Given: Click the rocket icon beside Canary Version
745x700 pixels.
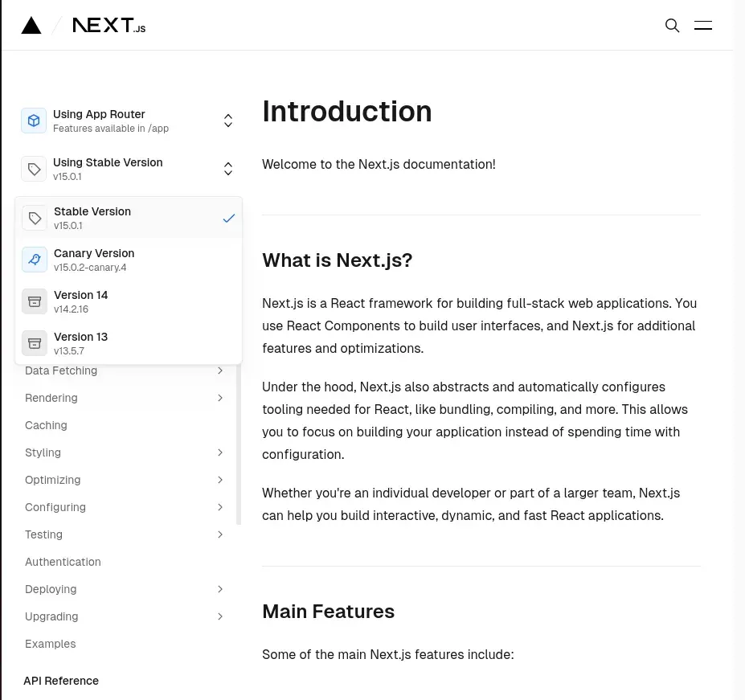Looking at the screenshot, I should click(34, 259).
